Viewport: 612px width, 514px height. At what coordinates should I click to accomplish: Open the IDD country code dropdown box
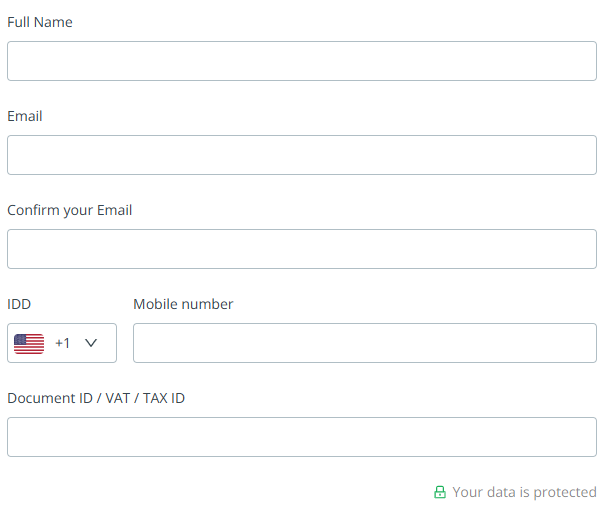click(62, 343)
